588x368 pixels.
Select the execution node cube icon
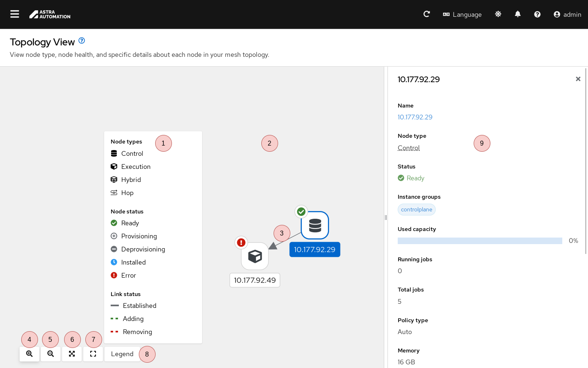[x=255, y=256]
